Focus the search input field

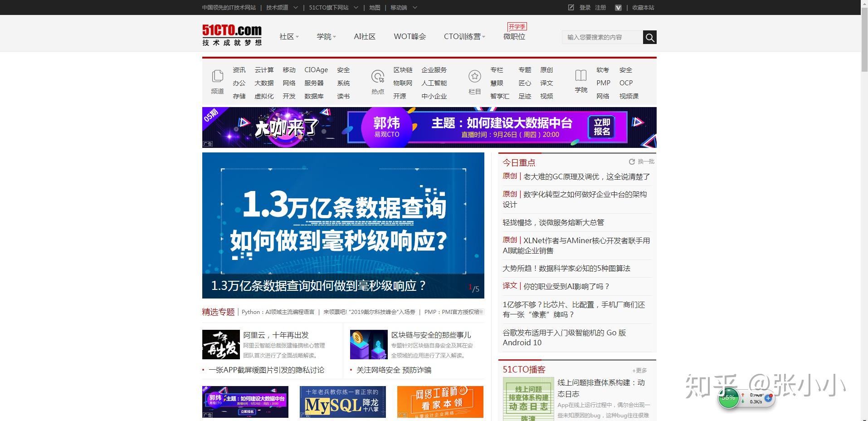click(x=603, y=37)
